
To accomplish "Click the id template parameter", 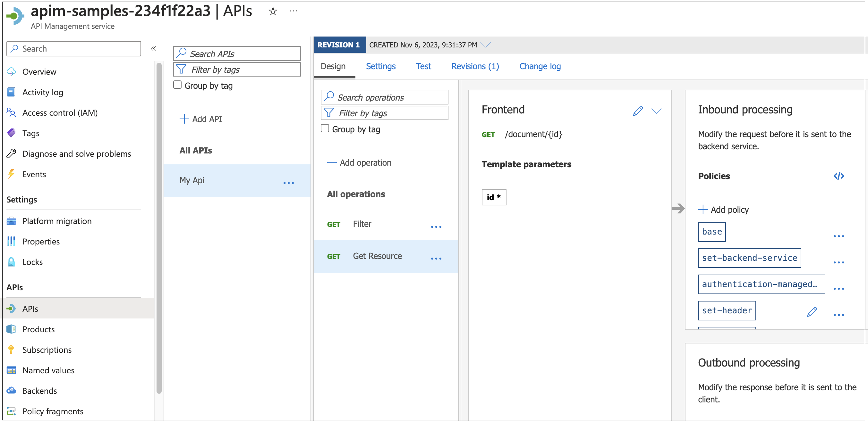I will (494, 197).
